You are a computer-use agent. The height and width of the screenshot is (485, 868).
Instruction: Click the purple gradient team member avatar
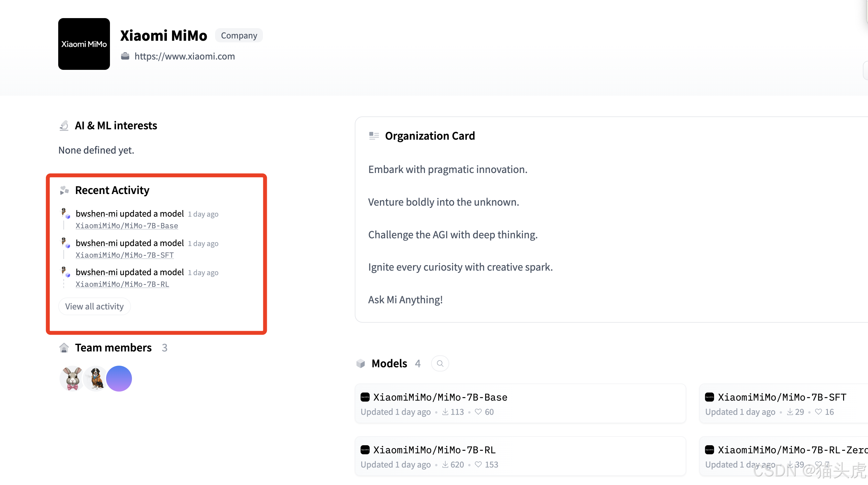119,378
